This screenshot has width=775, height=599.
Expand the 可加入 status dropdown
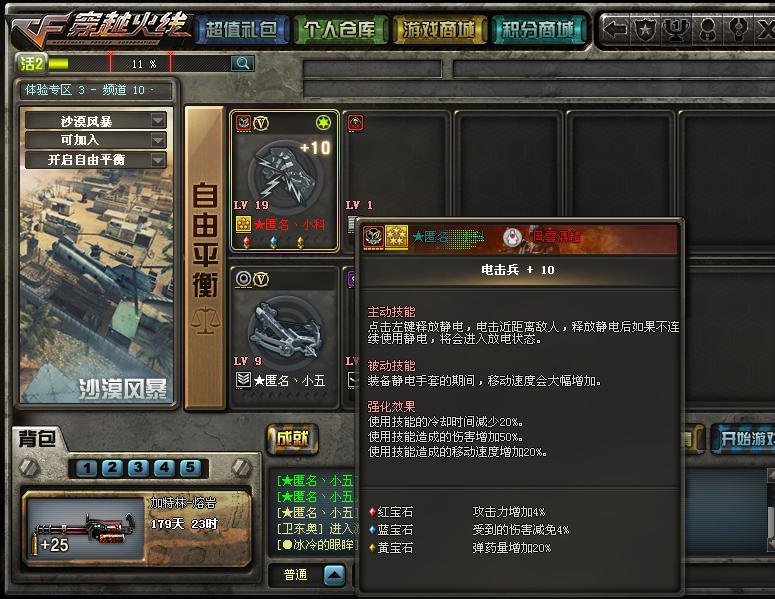(x=158, y=140)
